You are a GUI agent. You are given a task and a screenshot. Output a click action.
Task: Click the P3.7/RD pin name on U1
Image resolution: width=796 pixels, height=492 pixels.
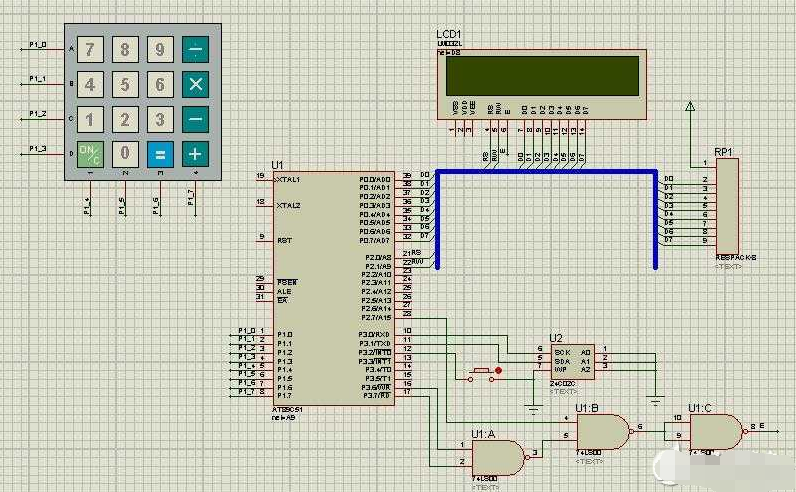pyautogui.click(x=377, y=396)
